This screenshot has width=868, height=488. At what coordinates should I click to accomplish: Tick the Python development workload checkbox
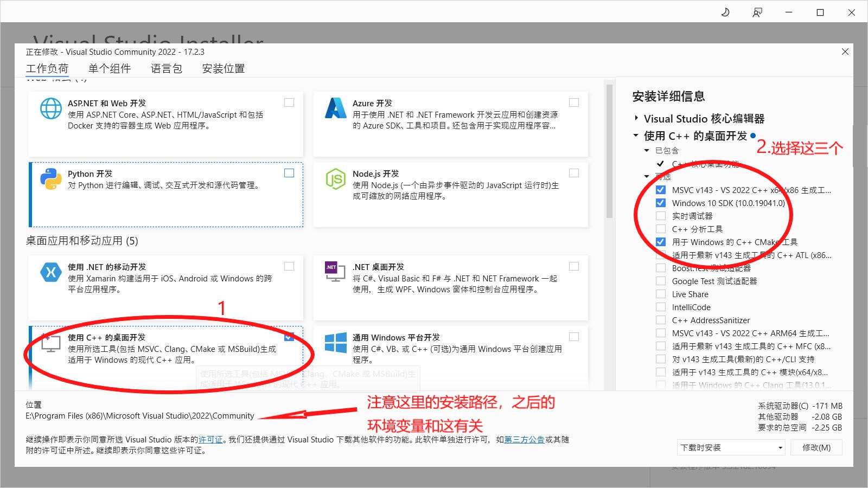(289, 173)
